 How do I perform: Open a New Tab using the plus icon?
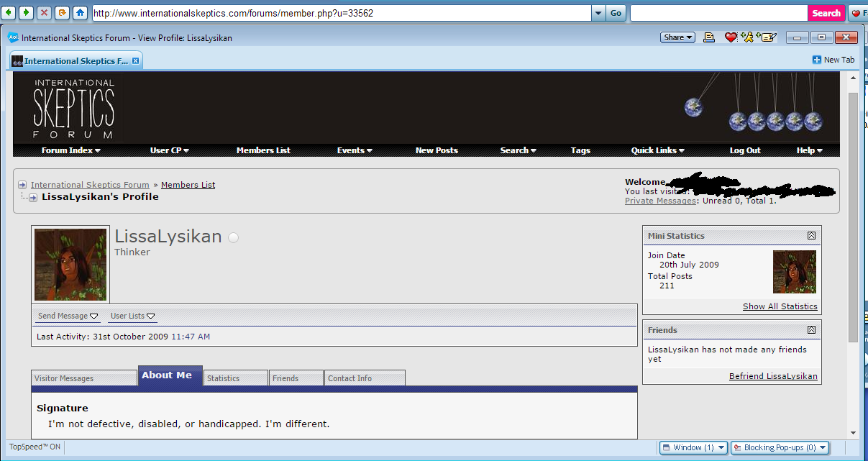pyautogui.click(x=816, y=60)
